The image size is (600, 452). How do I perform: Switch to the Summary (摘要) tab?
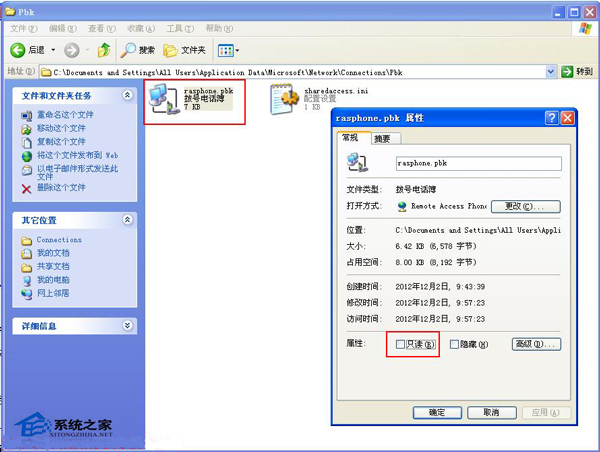[386, 139]
